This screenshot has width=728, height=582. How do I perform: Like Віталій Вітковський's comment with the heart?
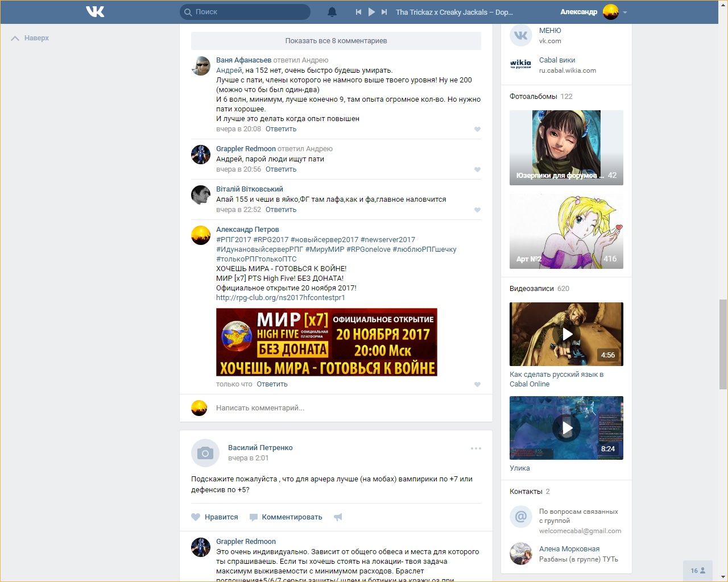[477, 210]
